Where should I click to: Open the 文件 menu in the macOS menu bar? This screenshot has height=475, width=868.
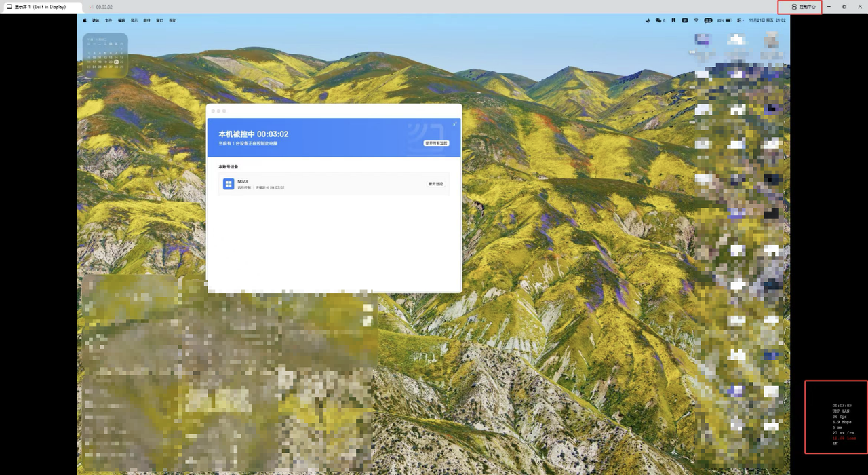point(108,20)
